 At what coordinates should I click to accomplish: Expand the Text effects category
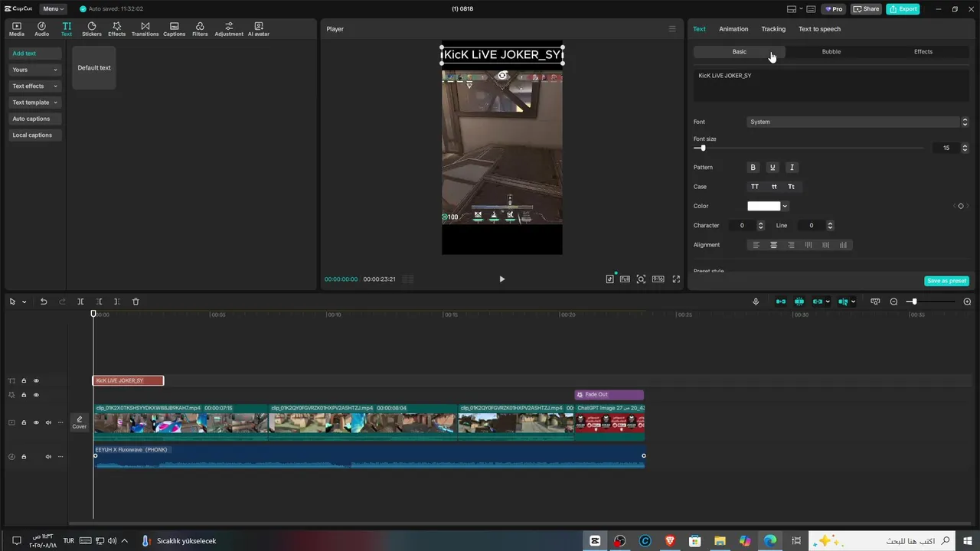tap(35, 86)
